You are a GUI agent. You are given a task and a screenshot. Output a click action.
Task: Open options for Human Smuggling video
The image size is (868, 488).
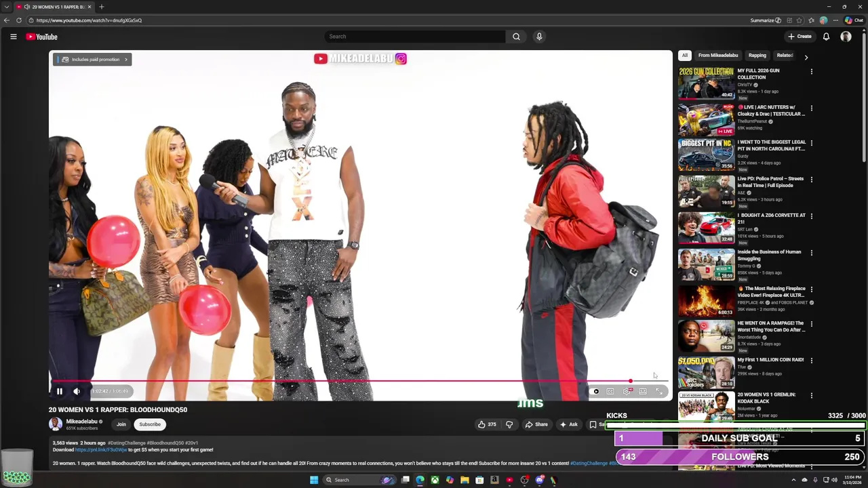point(811,253)
